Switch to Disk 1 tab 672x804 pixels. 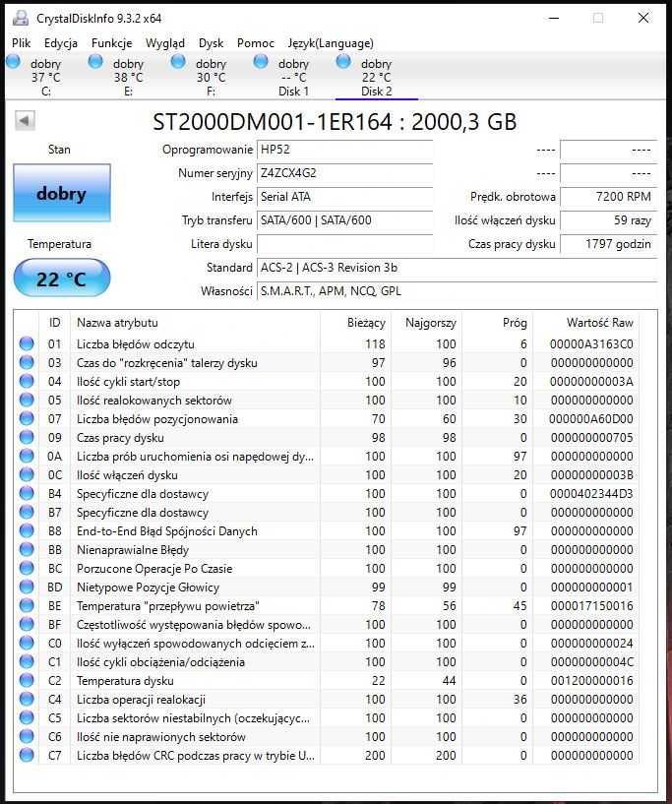click(x=293, y=78)
